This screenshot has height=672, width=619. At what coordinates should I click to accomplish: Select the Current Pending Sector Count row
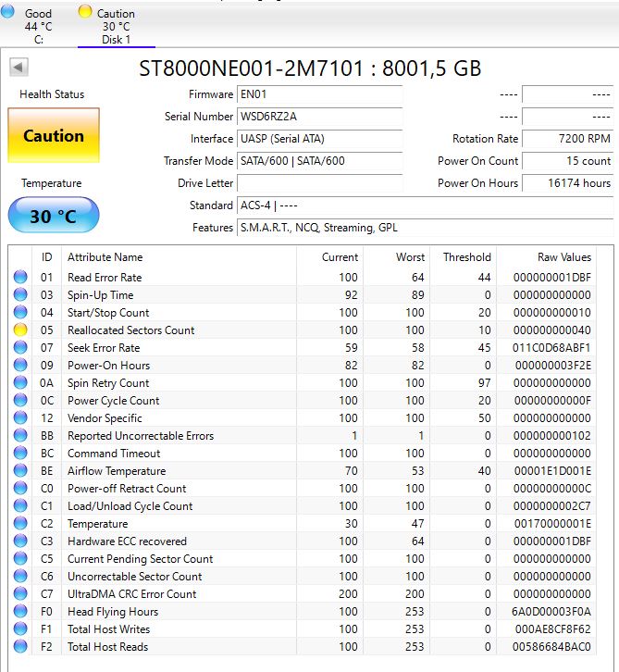pyautogui.click(x=303, y=559)
